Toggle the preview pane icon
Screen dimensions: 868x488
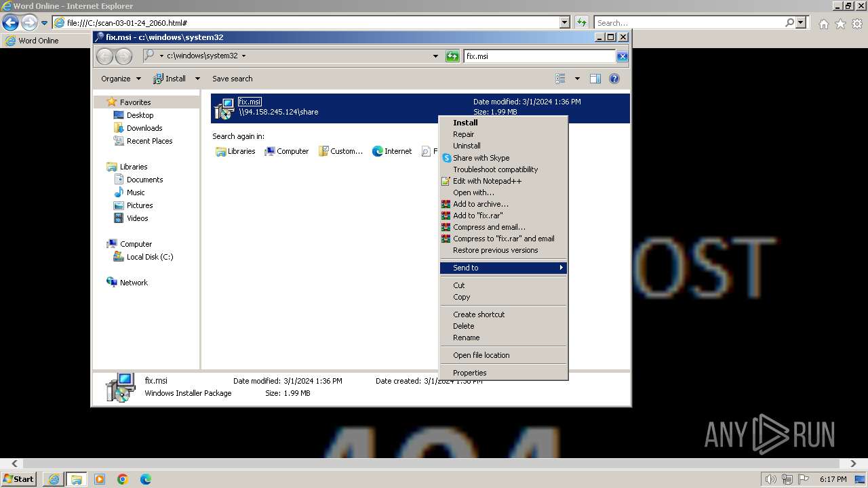point(595,79)
